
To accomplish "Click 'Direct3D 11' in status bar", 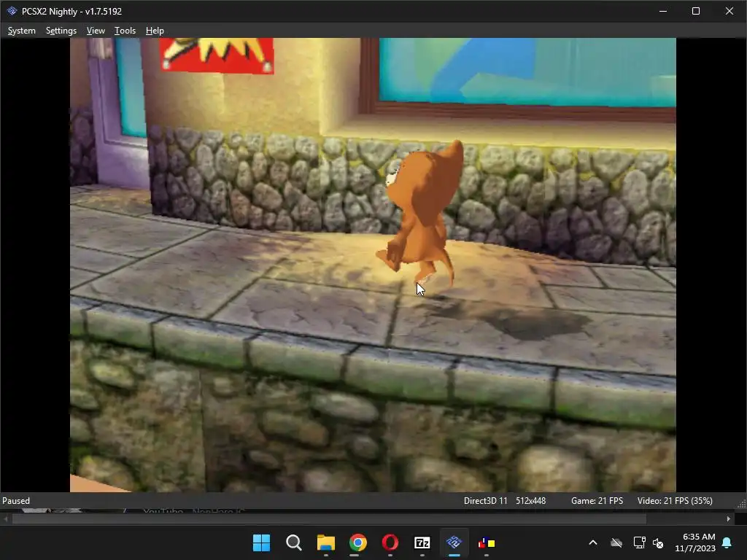I will tap(485, 501).
